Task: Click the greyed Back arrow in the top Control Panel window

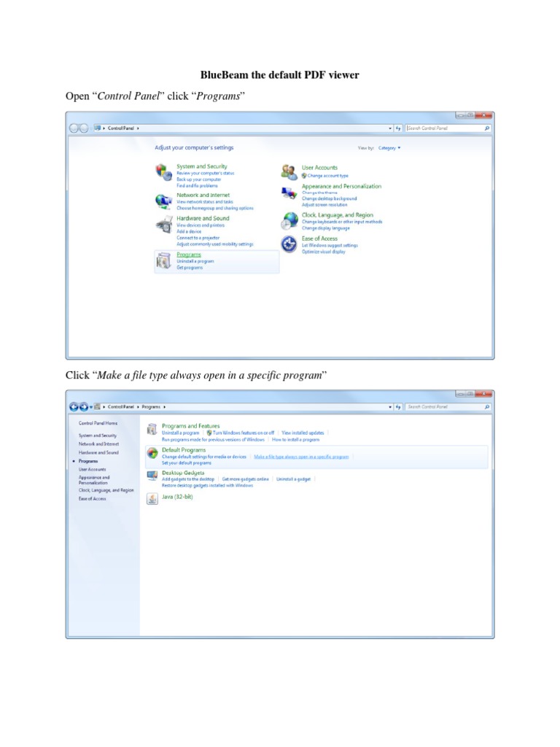Action: click(74, 128)
